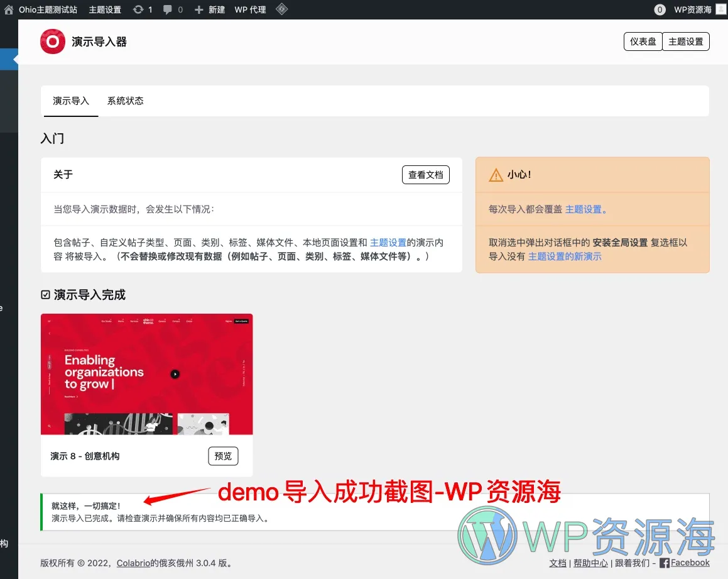Open 主题设置 in the admin bar
The height and width of the screenshot is (579, 728).
coord(105,9)
